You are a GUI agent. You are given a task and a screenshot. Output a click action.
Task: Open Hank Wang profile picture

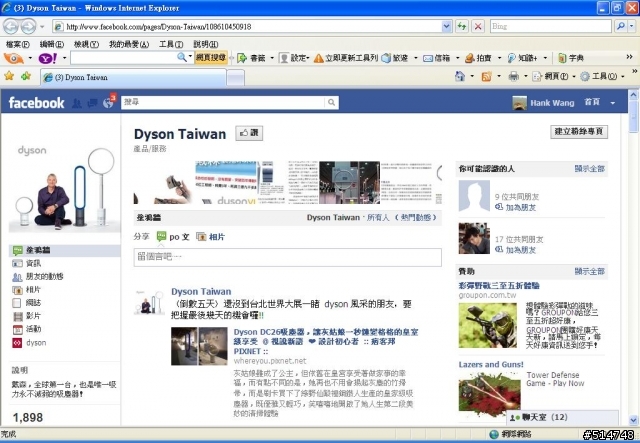click(519, 103)
